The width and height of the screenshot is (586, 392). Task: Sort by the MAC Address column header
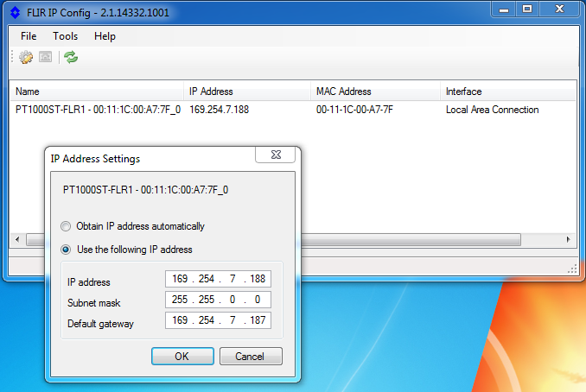click(x=343, y=92)
